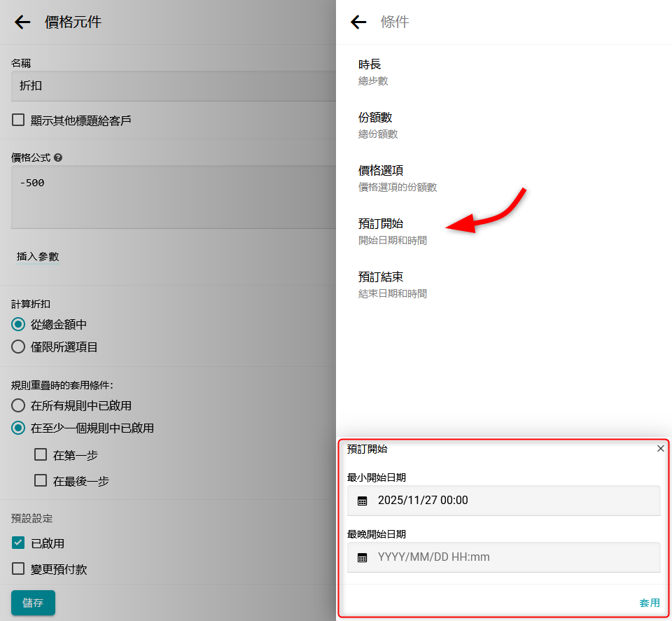Click back arrow beside 條件 title
The image size is (672, 621).
click(358, 22)
